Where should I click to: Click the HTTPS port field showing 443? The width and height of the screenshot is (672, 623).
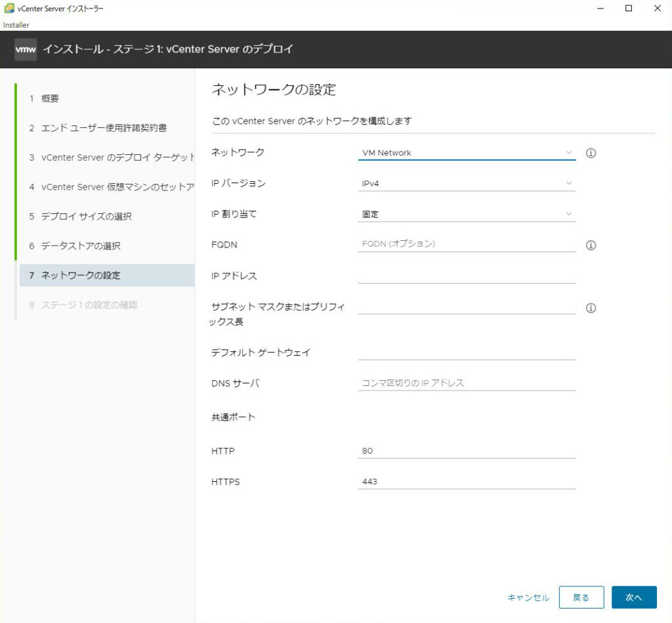[x=467, y=481]
